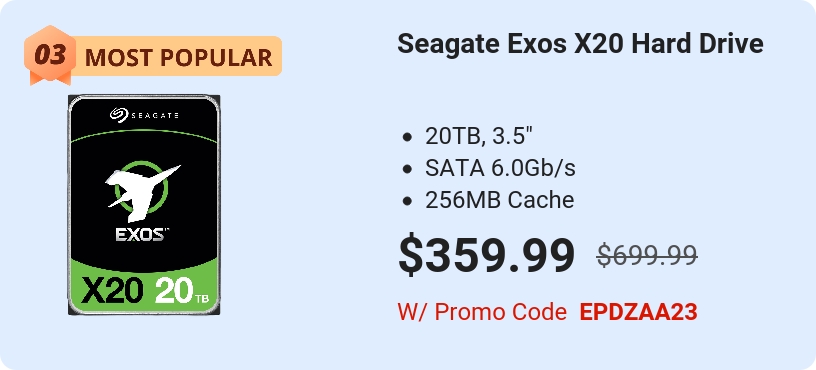Click the crossed-out $699.99 original price
The height and width of the screenshot is (370, 816).
[x=647, y=256]
